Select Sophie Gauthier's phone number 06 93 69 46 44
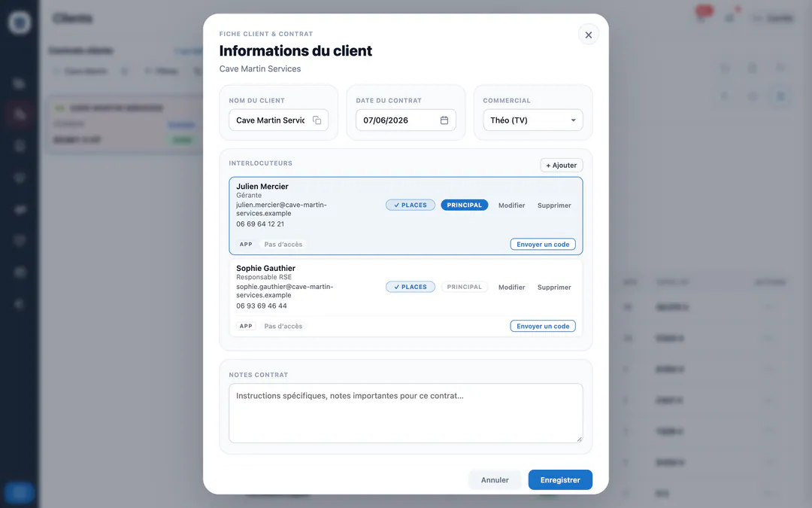This screenshot has width=812, height=508. click(x=262, y=306)
